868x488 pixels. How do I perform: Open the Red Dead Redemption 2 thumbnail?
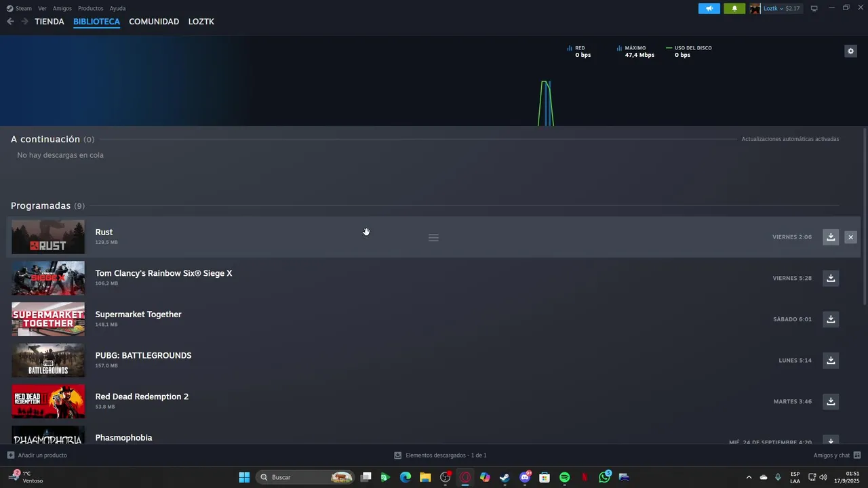coord(48,401)
